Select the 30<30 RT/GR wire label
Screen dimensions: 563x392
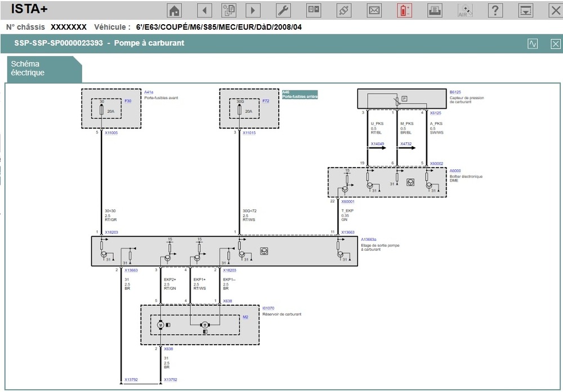point(110,215)
